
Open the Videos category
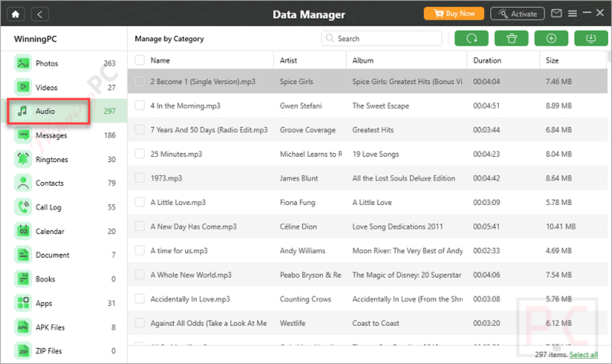pyautogui.click(x=64, y=87)
